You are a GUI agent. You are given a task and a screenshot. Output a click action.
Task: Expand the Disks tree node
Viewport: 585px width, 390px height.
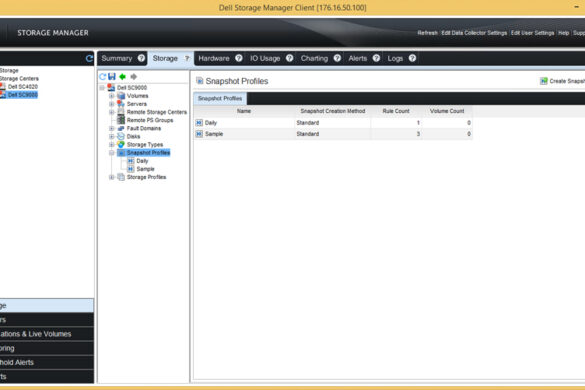click(112, 137)
